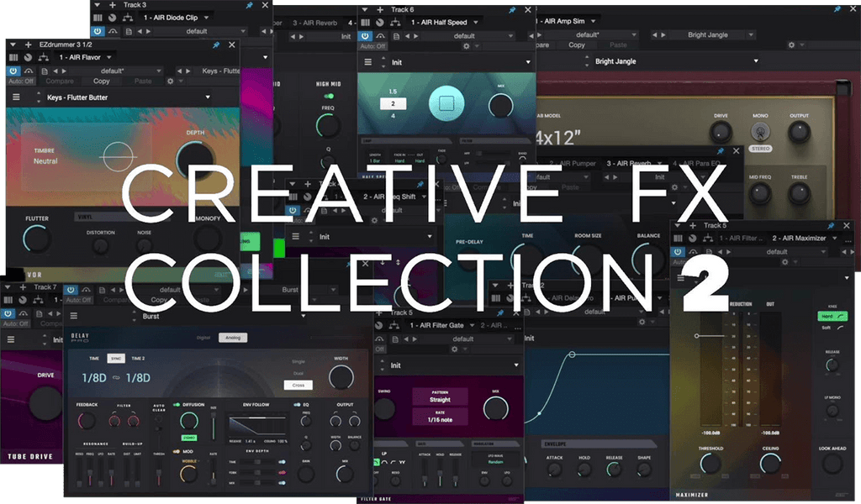Click preset file icon in Track 6 window
This screenshot has width=861, height=504.
coord(396,35)
